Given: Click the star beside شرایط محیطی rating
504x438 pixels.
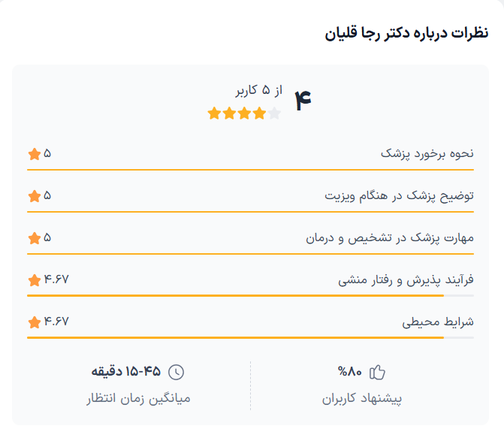Looking at the screenshot, I should pyautogui.click(x=34, y=322).
